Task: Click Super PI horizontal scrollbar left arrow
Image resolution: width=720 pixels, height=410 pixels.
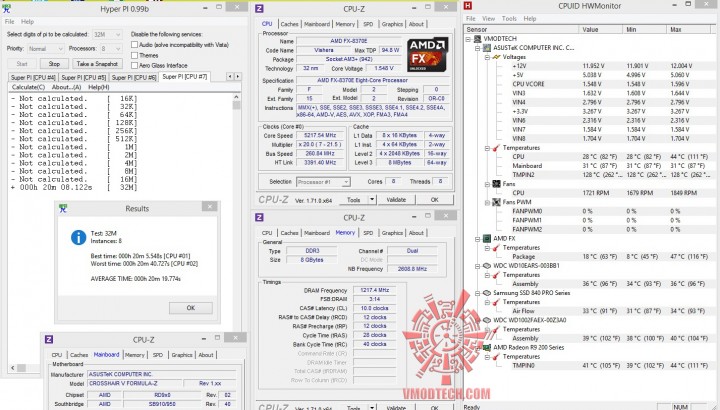Action: pyautogui.click(x=12, y=367)
